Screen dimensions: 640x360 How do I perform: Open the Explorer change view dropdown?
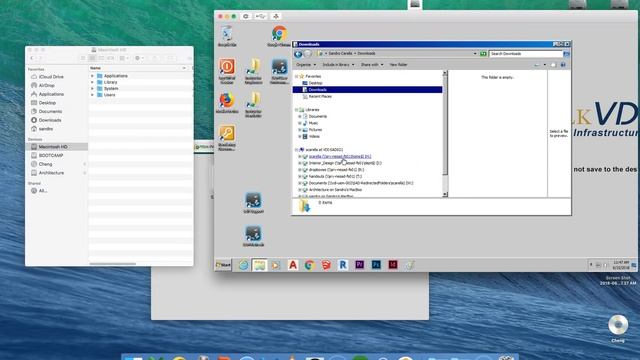click(544, 65)
